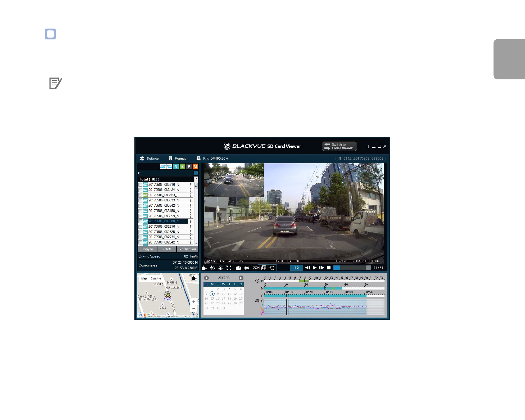Select calendar date 3
This screenshot has width=525, height=420.
pos(224,289)
